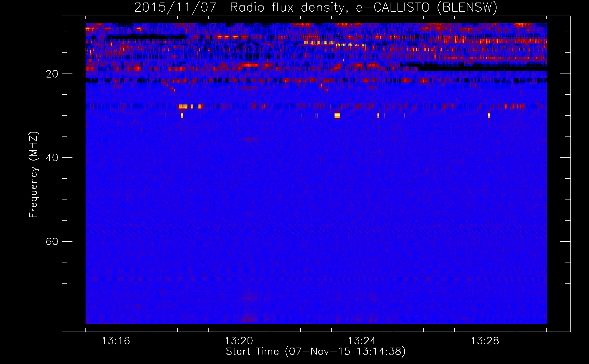Click the bright yellow streak near 13:22 at 13 MHz
Image resolution: width=589 pixels, height=364 pixels.
click(320, 43)
